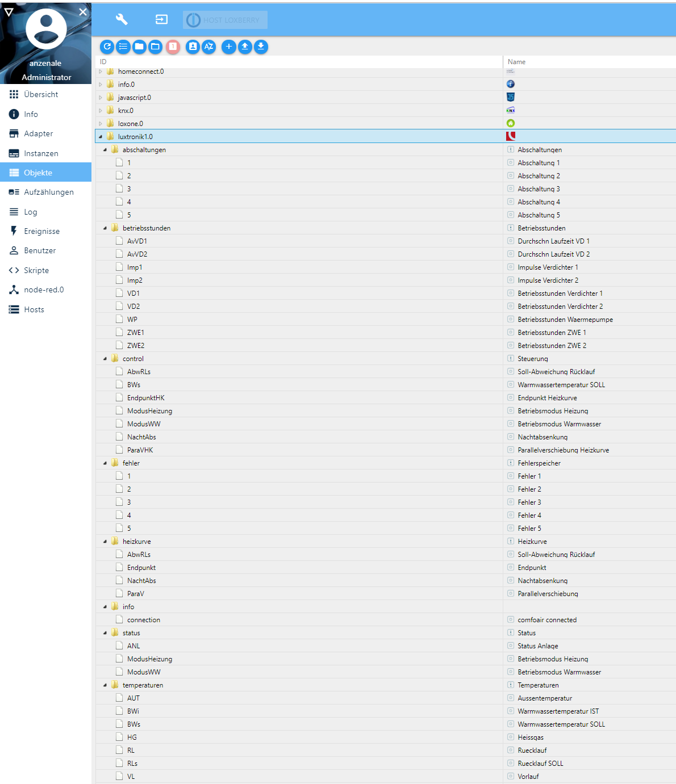Click the red luxtronik adapter icon

(511, 136)
